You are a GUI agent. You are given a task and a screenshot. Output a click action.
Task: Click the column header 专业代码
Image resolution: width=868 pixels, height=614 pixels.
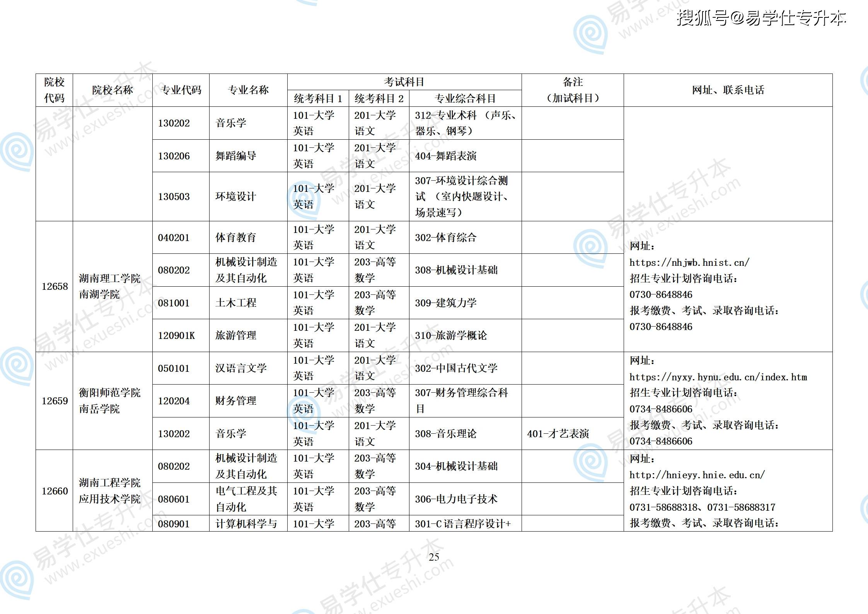point(181,90)
